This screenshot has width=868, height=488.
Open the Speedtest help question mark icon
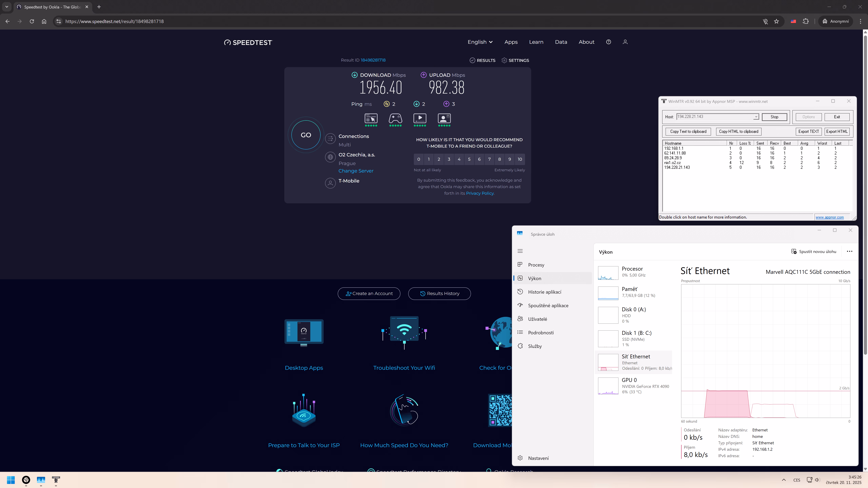coord(608,42)
